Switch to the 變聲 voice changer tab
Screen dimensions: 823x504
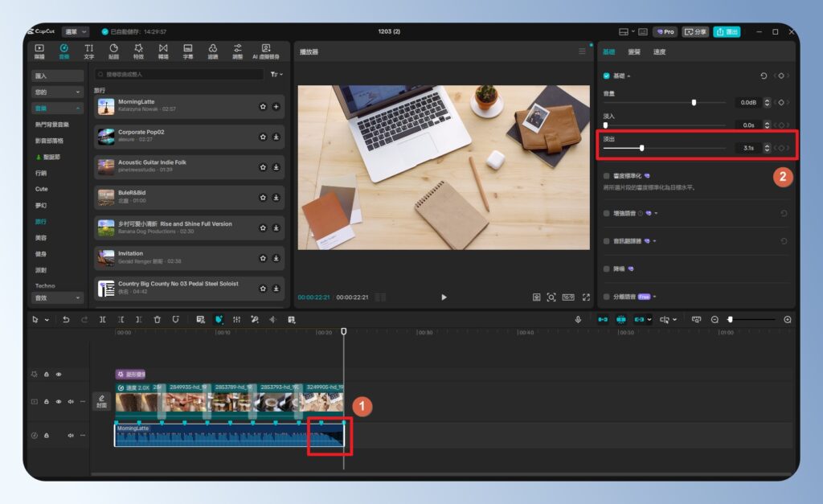[634, 51]
